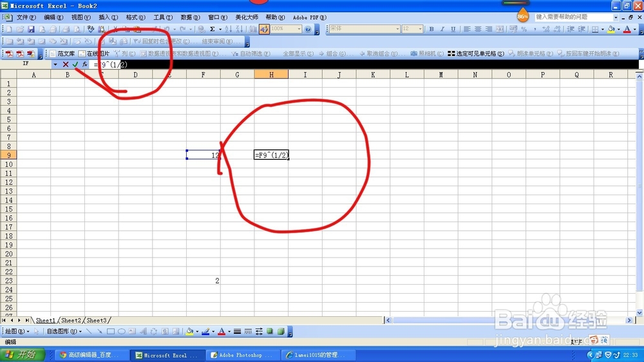Toggle Italic formatting
The width and height of the screenshot is (644, 362).
pos(442,29)
